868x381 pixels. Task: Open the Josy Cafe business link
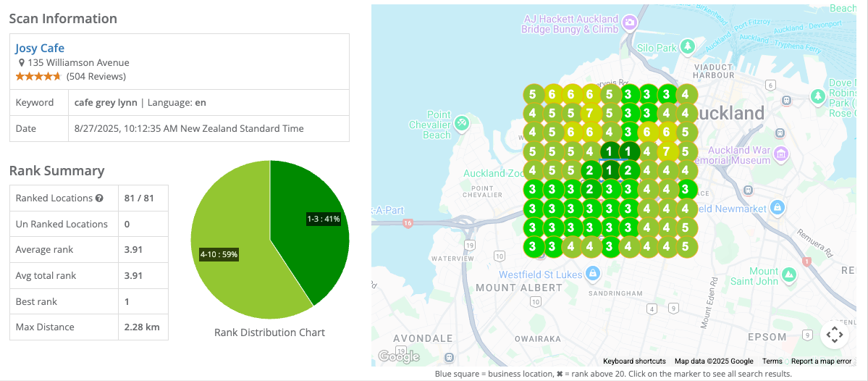[40, 49]
